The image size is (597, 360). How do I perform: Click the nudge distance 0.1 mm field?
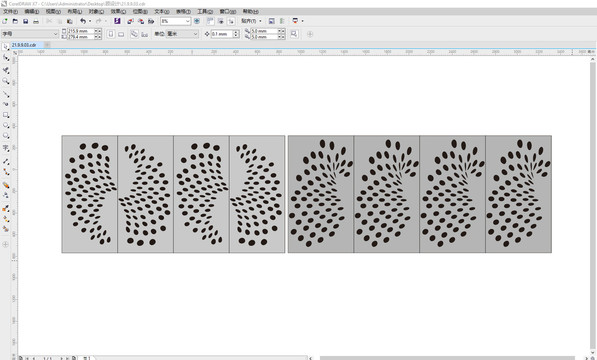tap(222, 34)
